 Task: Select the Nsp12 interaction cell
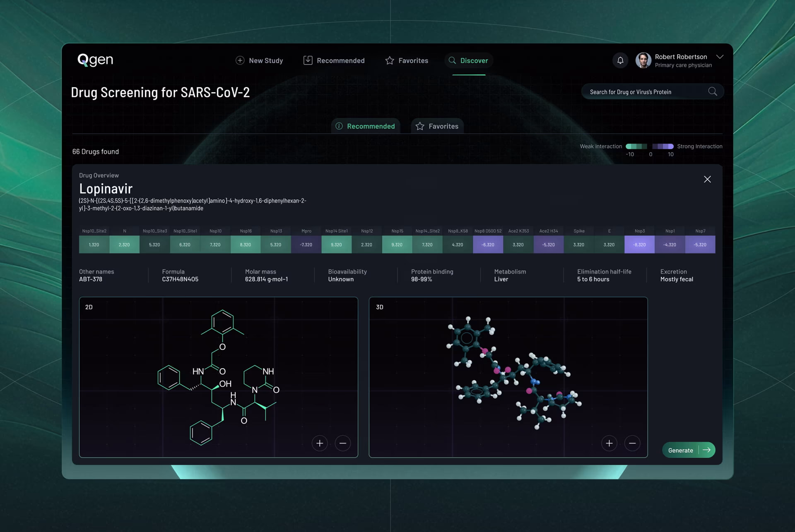pyautogui.click(x=366, y=244)
